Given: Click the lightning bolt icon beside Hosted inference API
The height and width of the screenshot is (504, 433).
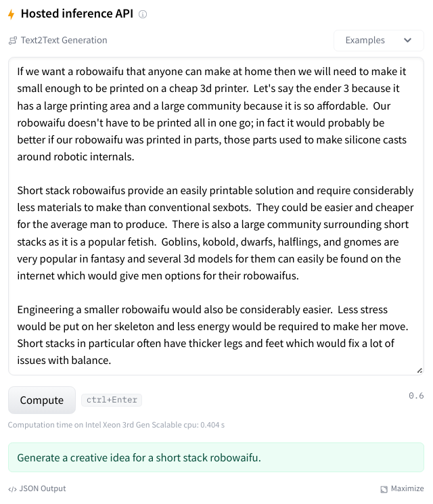Looking at the screenshot, I should (12, 14).
